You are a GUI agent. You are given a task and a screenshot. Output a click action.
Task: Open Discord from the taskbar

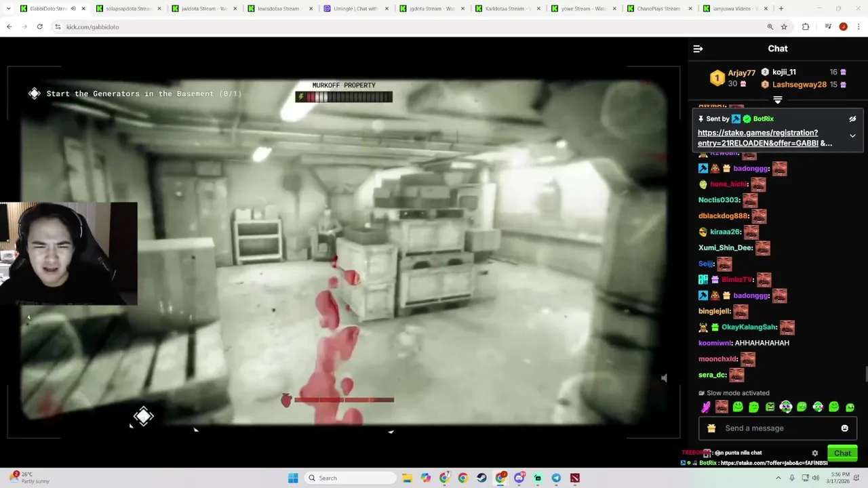519,478
